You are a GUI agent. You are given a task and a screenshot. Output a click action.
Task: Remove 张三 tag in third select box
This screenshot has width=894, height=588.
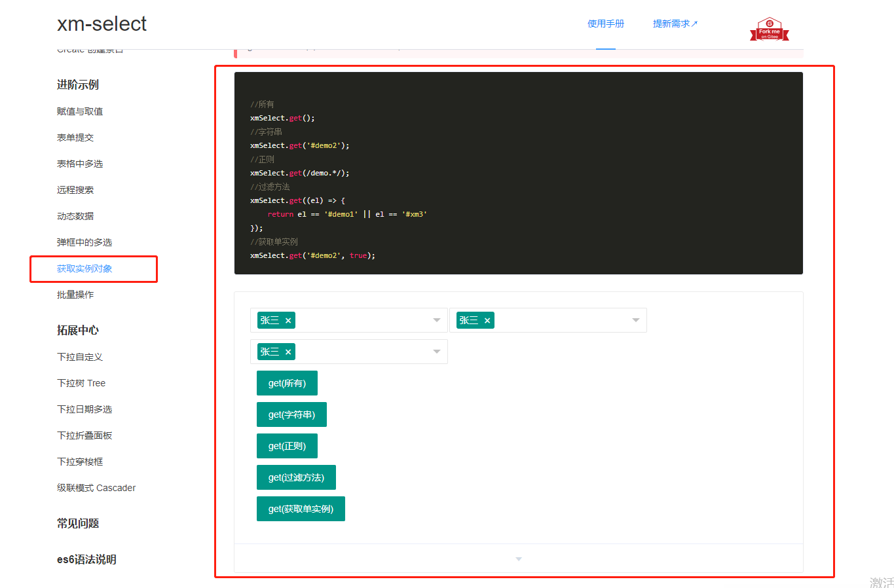[x=288, y=352]
